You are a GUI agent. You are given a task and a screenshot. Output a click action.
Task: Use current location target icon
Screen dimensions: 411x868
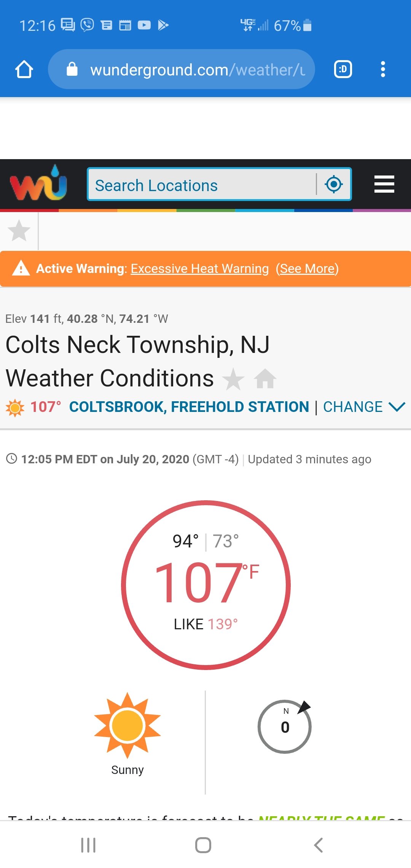click(334, 184)
